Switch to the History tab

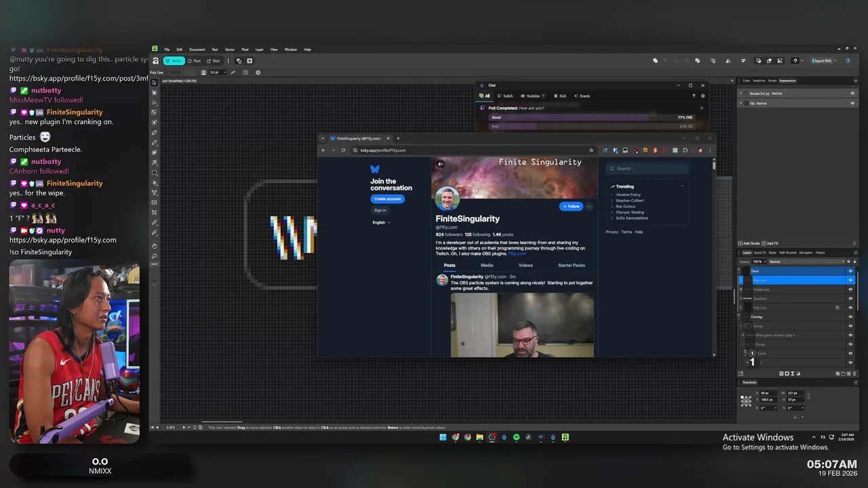(820, 253)
